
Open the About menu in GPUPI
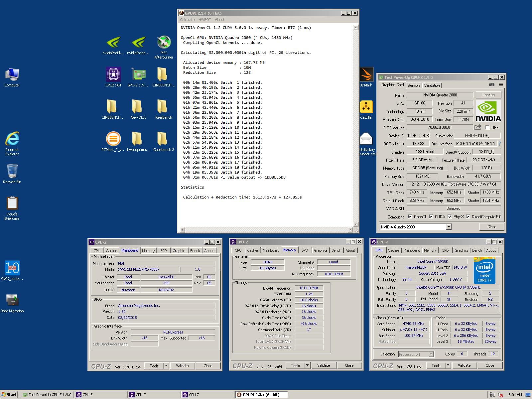pyautogui.click(x=219, y=20)
